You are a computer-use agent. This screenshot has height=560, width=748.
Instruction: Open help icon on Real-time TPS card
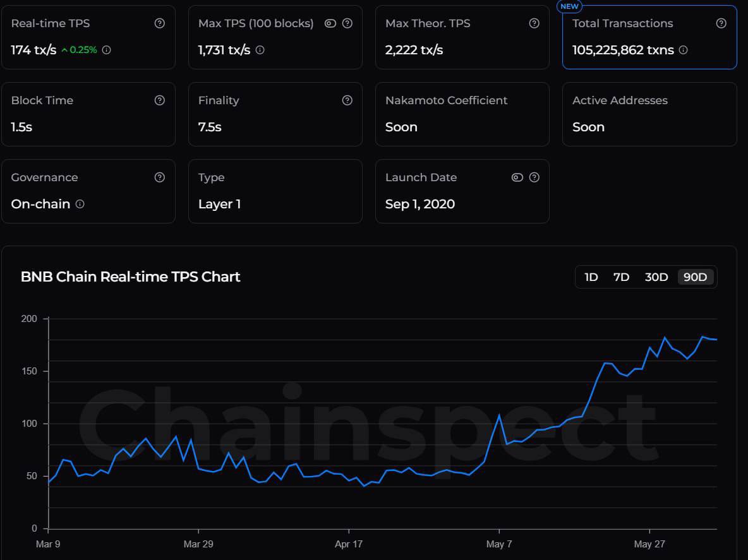point(160,23)
